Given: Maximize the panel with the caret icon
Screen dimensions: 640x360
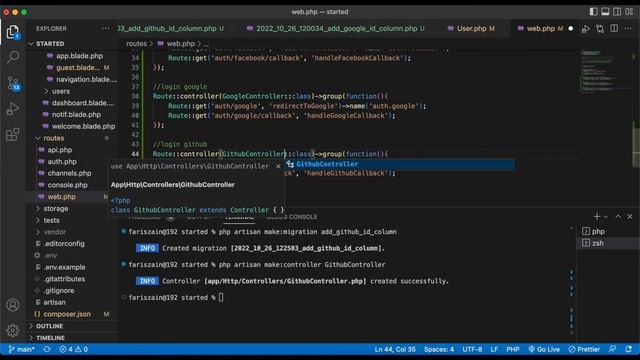Looking at the screenshot, I should (618, 216).
